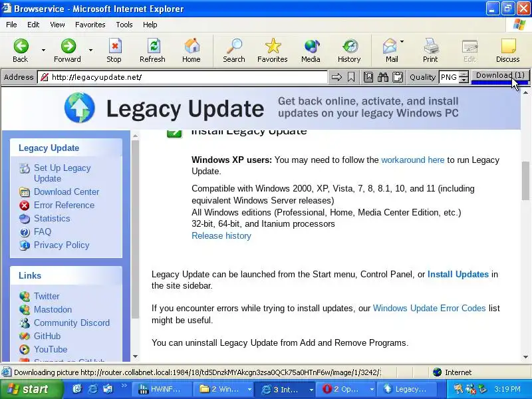532x399 pixels.
Task: Expand the '2 Op...' taskbar group
Action: [x=372, y=390]
